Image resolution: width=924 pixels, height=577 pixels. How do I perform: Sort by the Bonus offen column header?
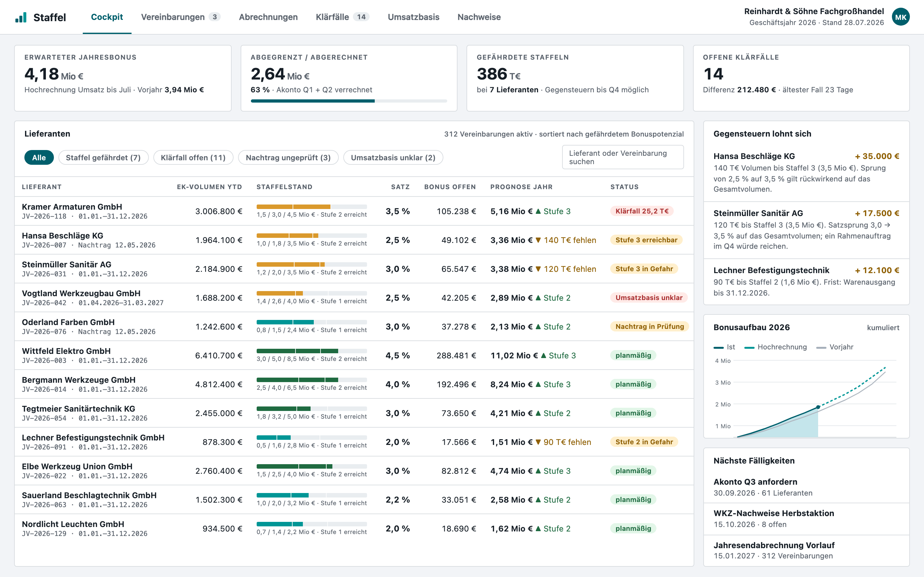pyautogui.click(x=450, y=187)
